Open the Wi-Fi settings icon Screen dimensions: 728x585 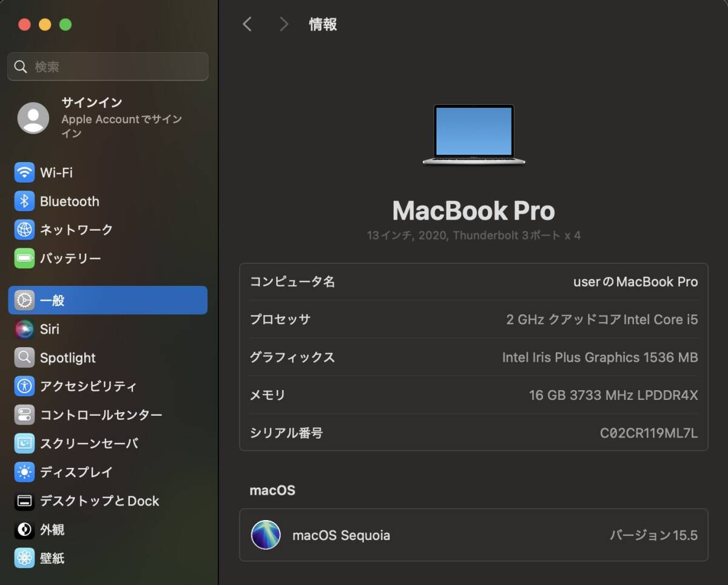[x=24, y=172]
